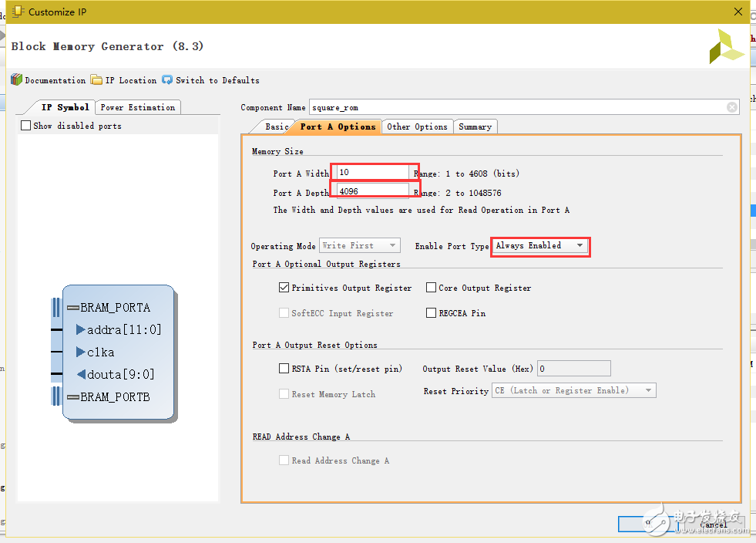This screenshot has width=756, height=543.
Task: Click the Cancel button
Action: point(714,524)
